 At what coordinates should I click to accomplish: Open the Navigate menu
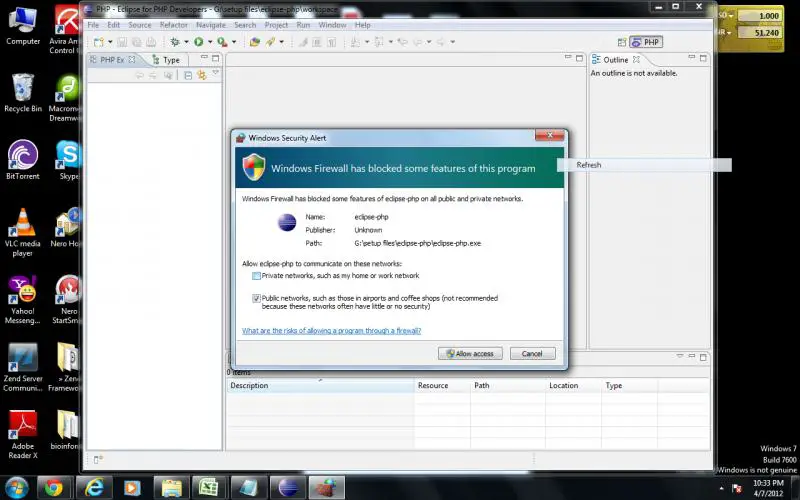[x=211, y=25]
